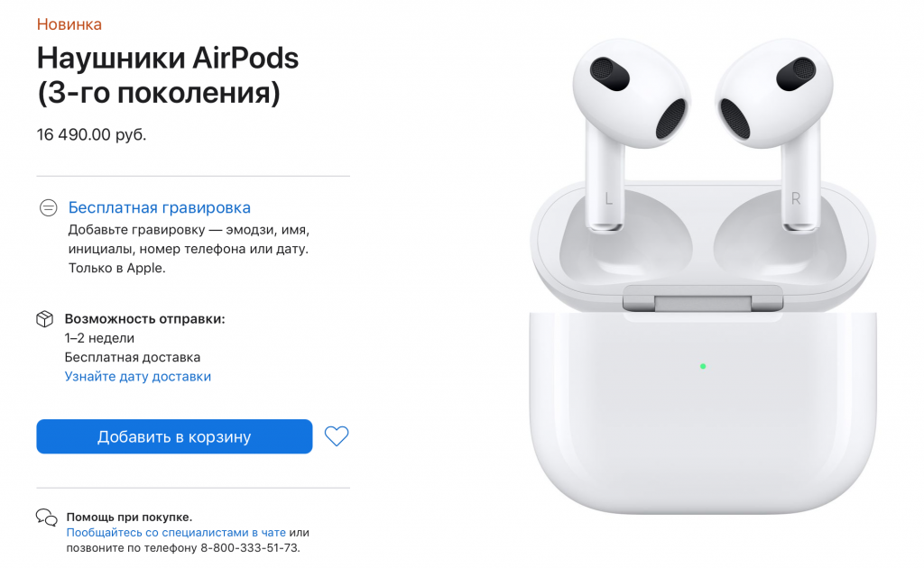
Task: Click the Новинка label
Action: coord(69,24)
